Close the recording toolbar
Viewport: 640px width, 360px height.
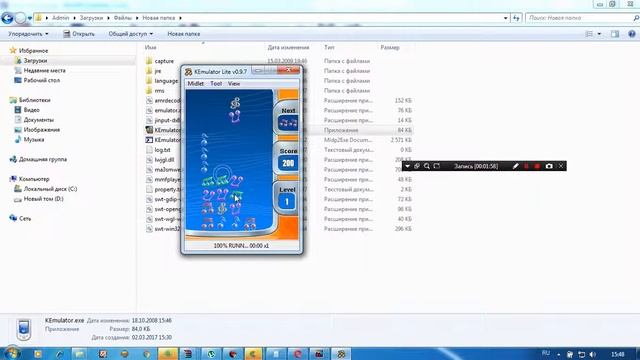tap(561, 166)
